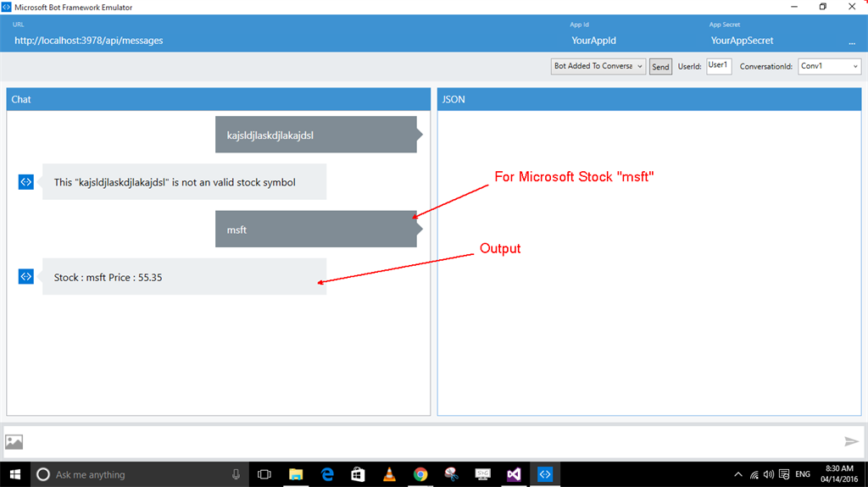
Task: Open the Bot Added To Conversation dropdown
Action: (598, 66)
